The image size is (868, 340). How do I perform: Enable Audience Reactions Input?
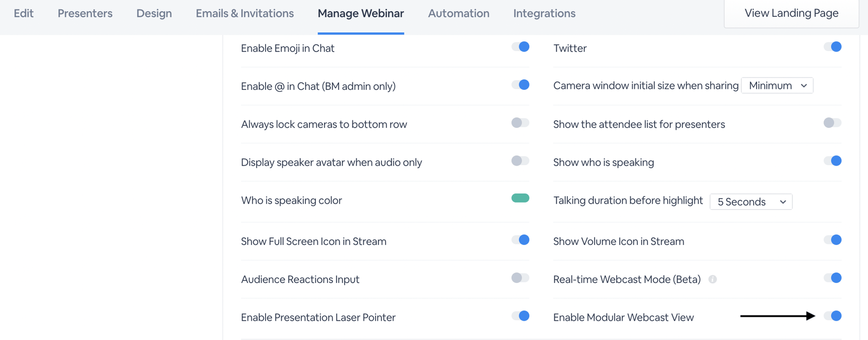(520, 277)
